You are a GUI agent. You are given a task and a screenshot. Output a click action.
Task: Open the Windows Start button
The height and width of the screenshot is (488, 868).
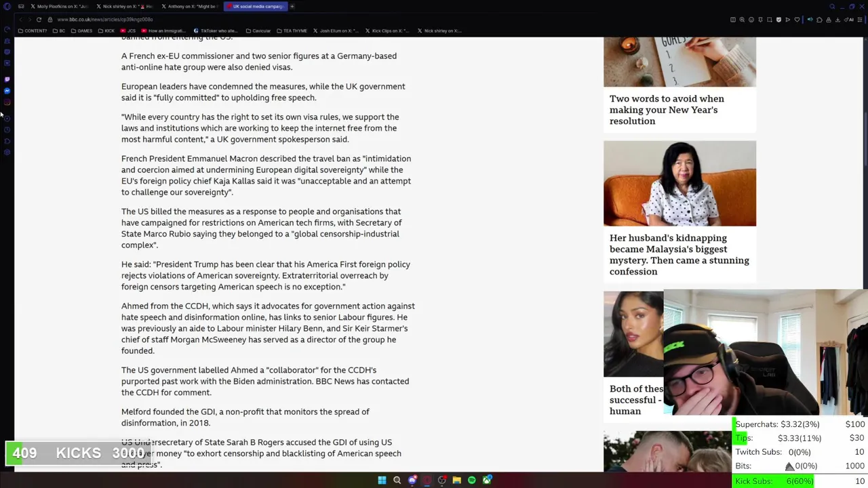pos(382,480)
